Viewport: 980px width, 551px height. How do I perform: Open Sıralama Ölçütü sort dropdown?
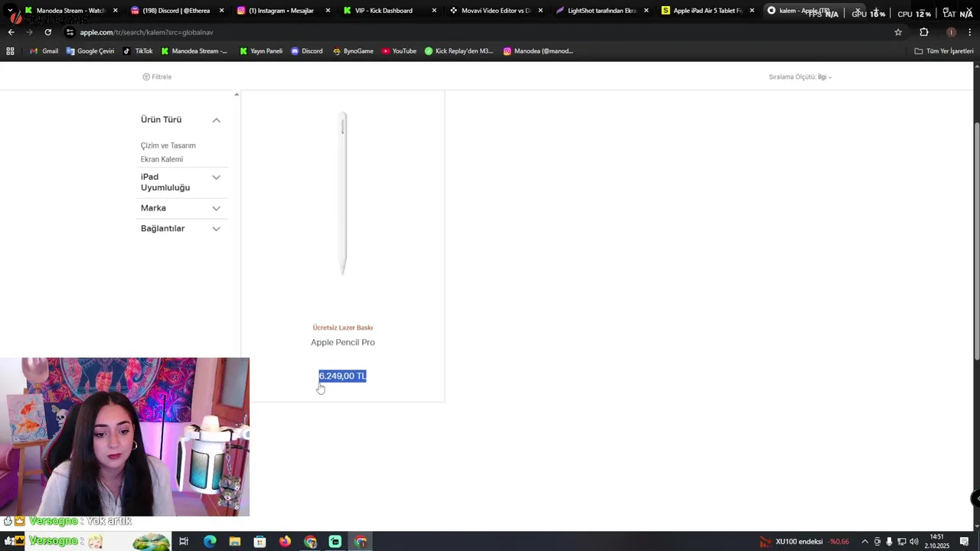pyautogui.click(x=800, y=77)
